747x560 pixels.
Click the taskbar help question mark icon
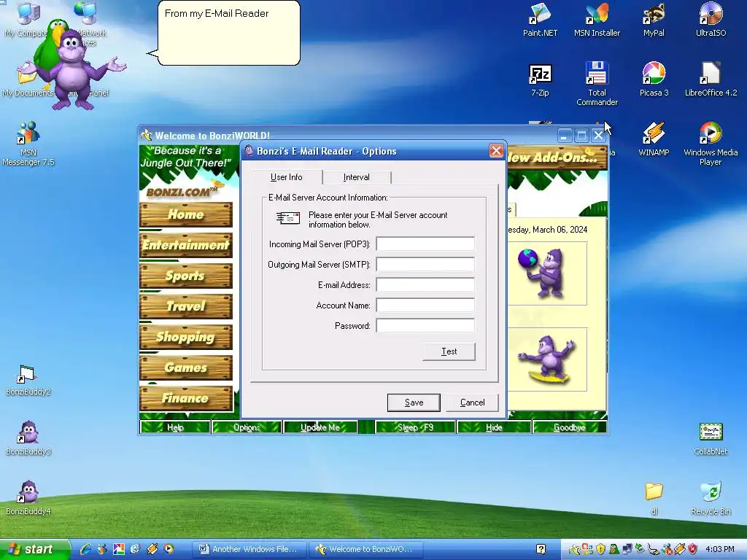[541, 549]
